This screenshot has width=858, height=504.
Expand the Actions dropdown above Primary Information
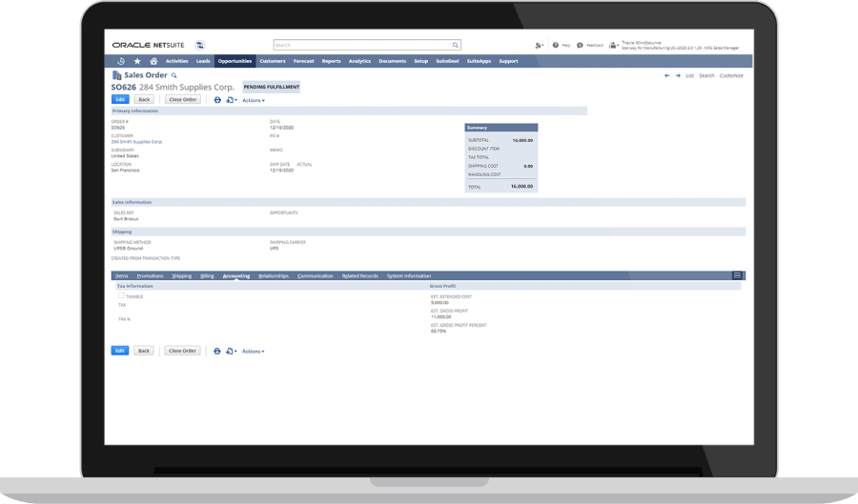click(254, 101)
